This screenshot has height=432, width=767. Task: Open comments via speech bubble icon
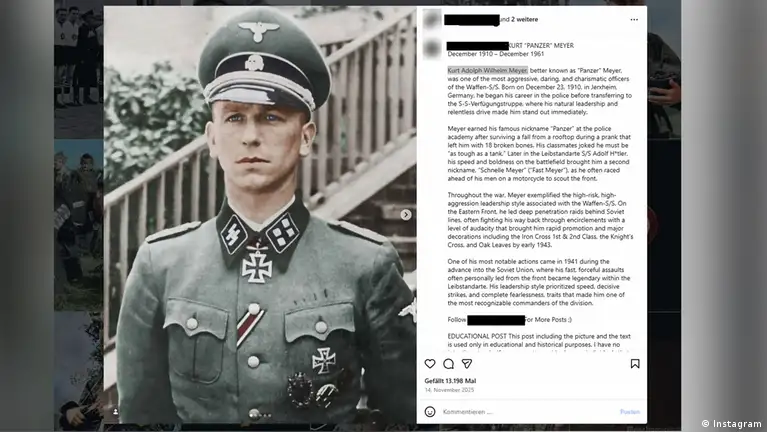click(449, 364)
